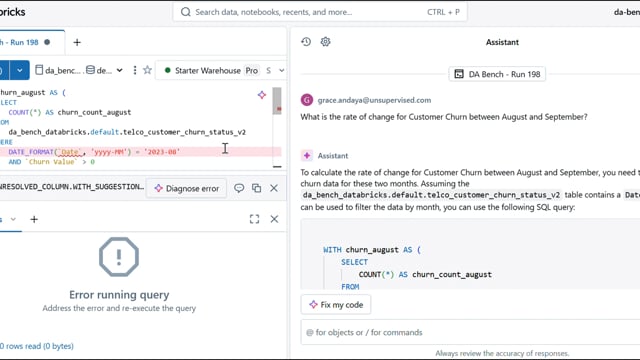Add a new query tab

pyautogui.click(x=77, y=42)
